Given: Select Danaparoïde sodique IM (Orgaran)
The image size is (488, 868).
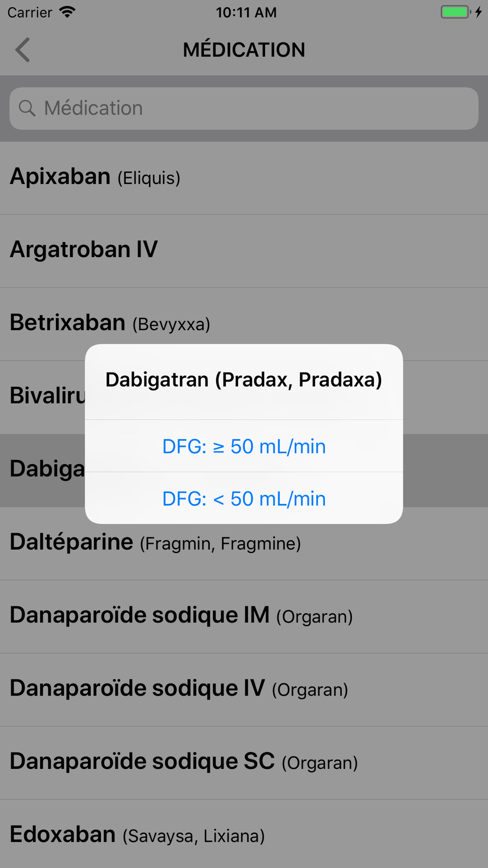Looking at the screenshot, I should pyautogui.click(x=244, y=617).
